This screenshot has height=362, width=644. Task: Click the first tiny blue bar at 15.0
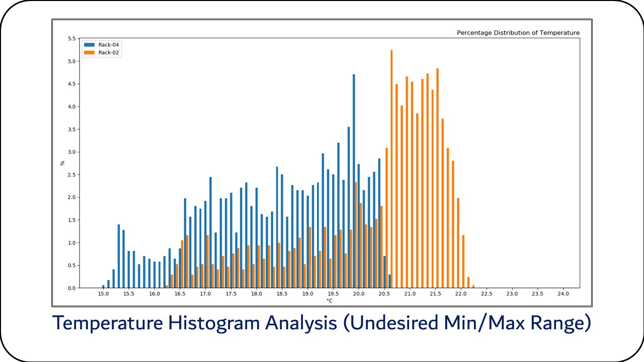pos(103,287)
